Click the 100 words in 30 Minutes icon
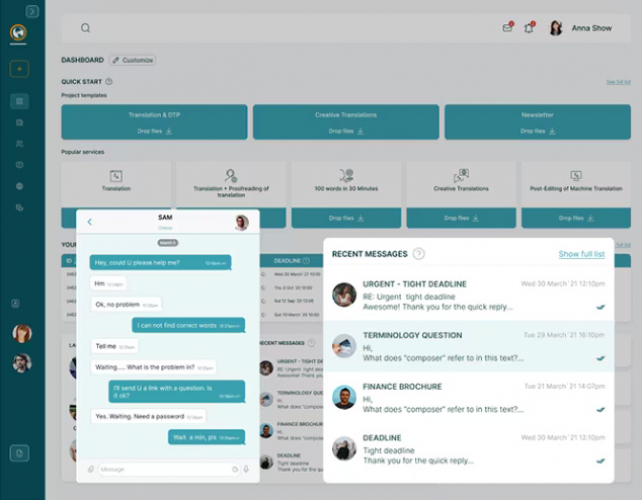Image resolution: width=642 pixels, height=500 pixels. [346, 176]
